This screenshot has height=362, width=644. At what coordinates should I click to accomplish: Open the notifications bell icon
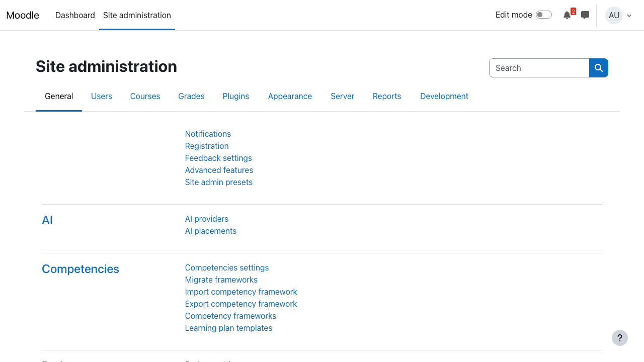tap(567, 15)
